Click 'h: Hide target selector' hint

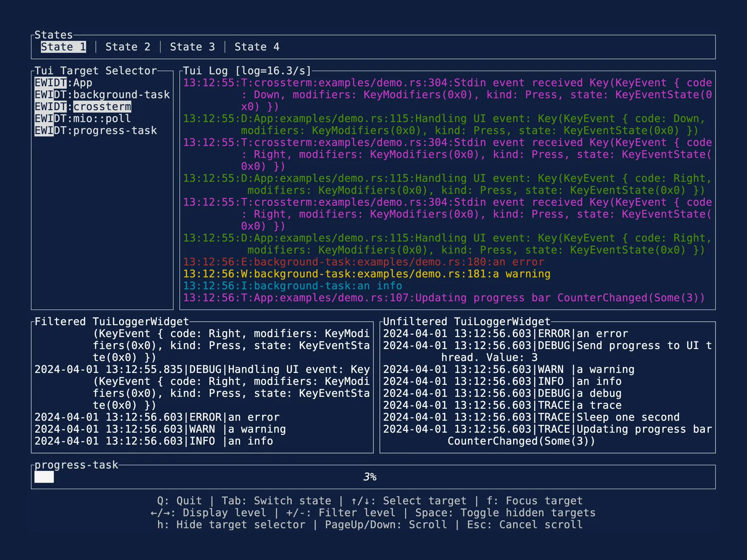[231, 525]
